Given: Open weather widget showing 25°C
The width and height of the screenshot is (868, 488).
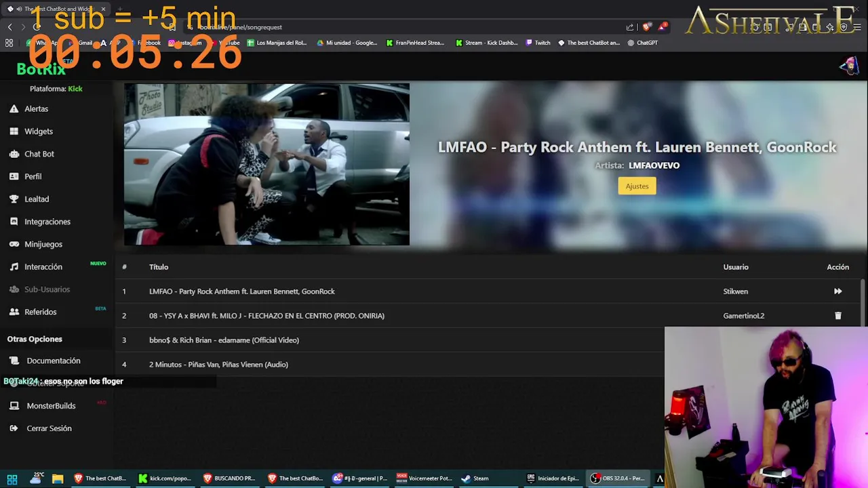Looking at the screenshot, I should click(36, 479).
